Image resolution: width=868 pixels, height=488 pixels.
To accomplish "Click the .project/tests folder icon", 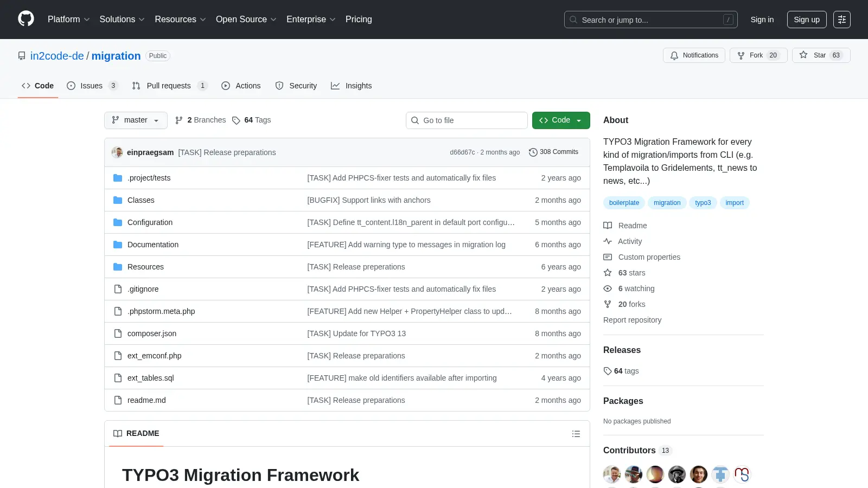I will click(x=118, y=178).
